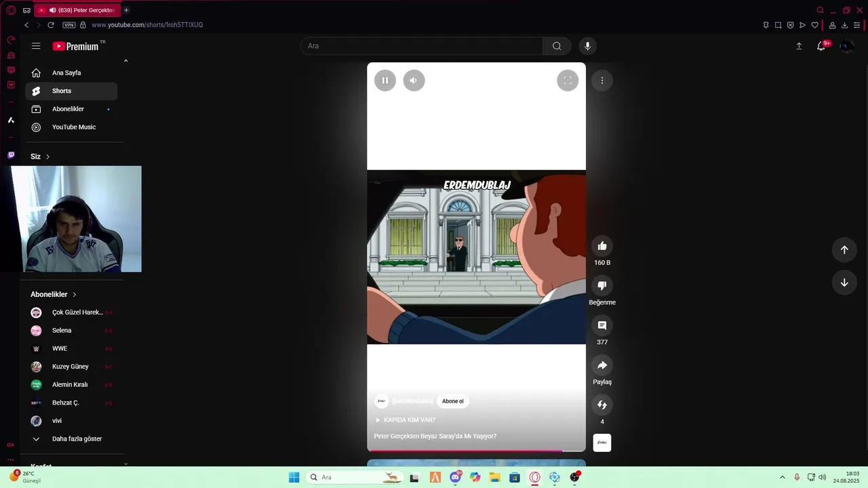Open the Opera tab search magnifier
The height and width of the screenshot is (488, 868).
tap(820, 10)
